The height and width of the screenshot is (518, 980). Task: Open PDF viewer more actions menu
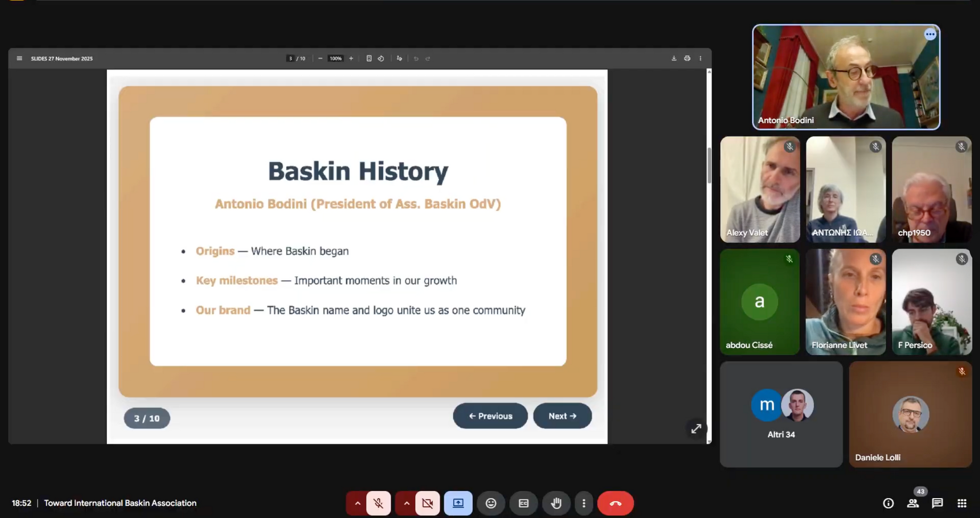click(x=700, y=59)
